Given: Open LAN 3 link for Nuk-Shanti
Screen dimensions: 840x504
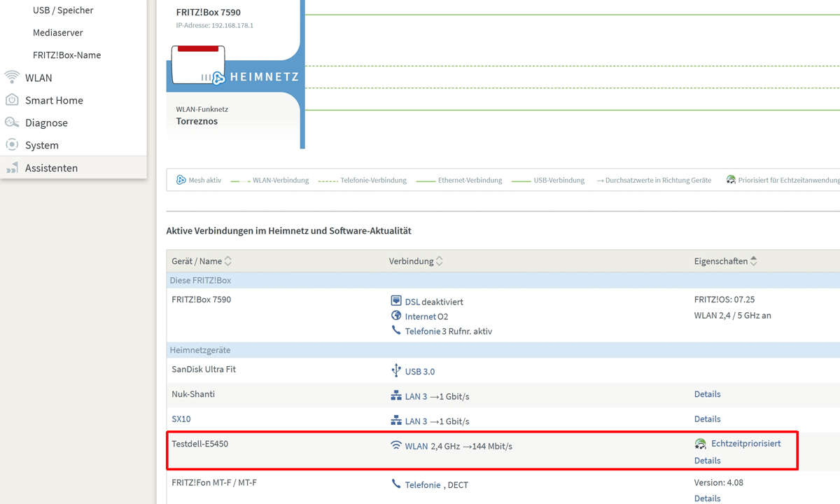Looking at the screenshot, I should click(x=416, y=396).
